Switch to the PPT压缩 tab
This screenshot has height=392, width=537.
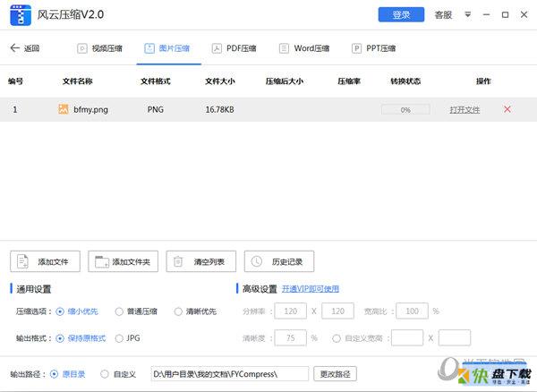pyautogui.click(x=373, y=48)
